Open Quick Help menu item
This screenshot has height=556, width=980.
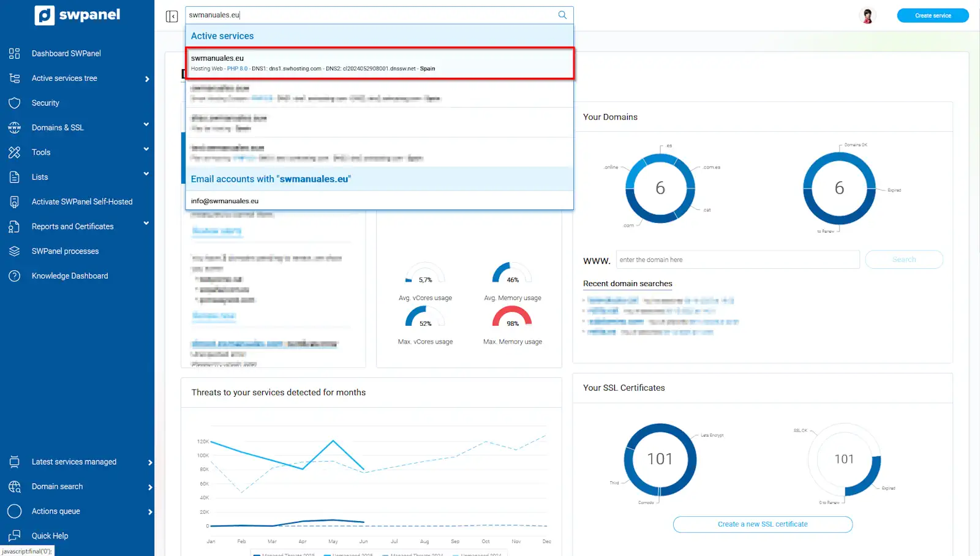[50, 536]
